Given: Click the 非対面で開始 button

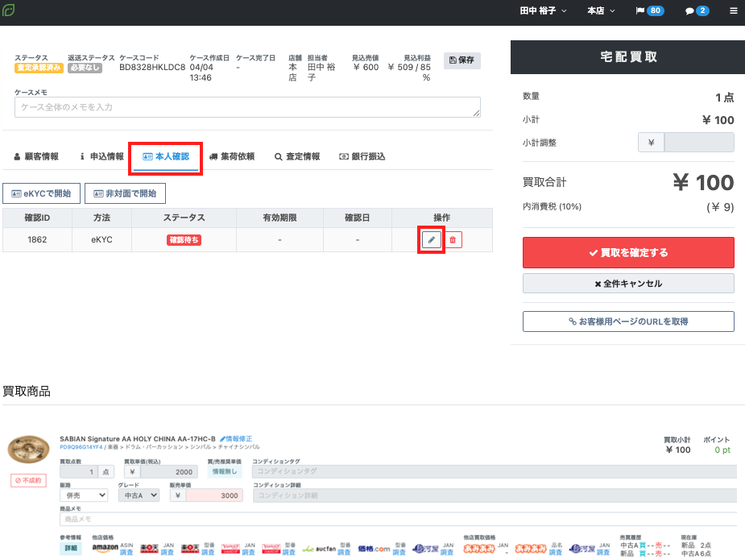Looking at the screenshot, I should click(125, 193).
